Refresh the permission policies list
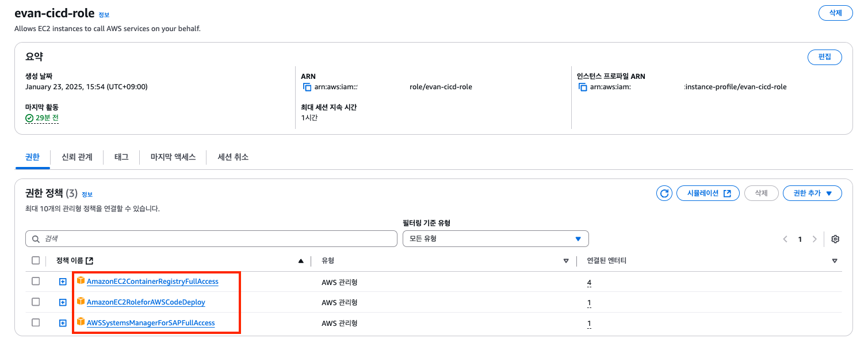Viewport: 868px width, 342px height. tap(664, 193)
